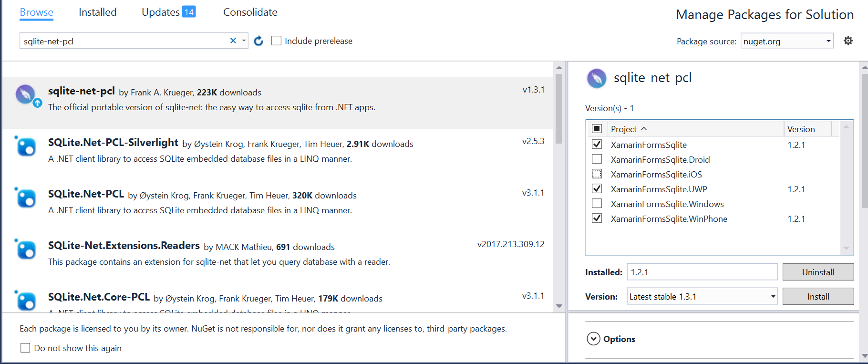Viewport: 868px width, 364px height.
Task: Click the XamarinFormsSqlite.UWP project name
Action: (659, 189)
